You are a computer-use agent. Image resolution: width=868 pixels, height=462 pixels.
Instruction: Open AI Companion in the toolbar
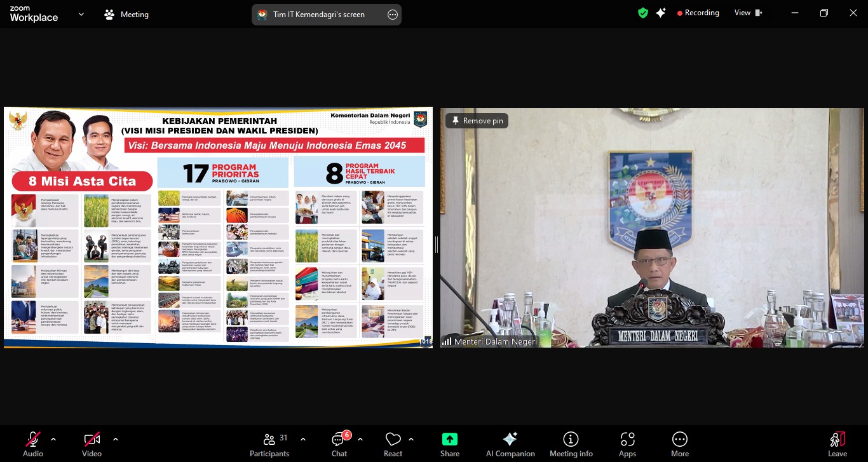pyautogui.click(x=510, y=444)
